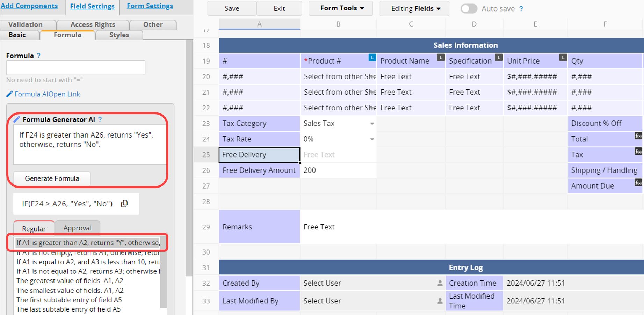Click into the Formula input field

[75, 68]
